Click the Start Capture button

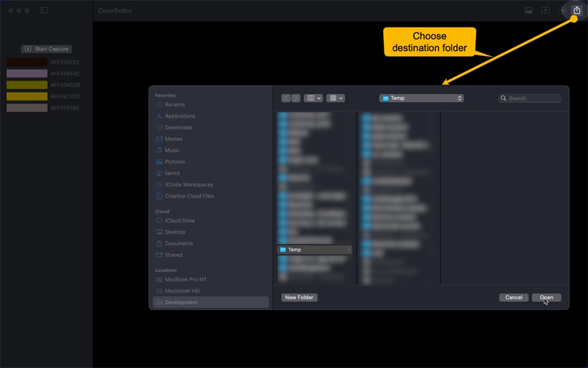tap(46, 49)
